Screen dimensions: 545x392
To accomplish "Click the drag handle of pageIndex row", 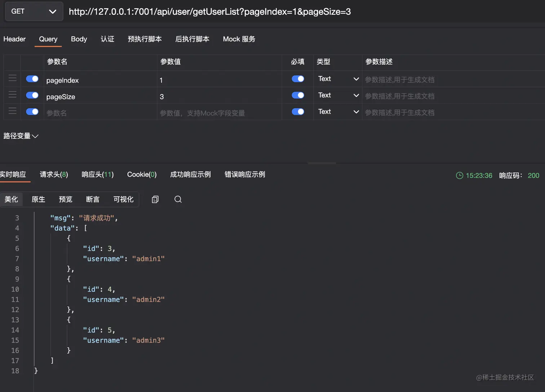I will 13,79.
